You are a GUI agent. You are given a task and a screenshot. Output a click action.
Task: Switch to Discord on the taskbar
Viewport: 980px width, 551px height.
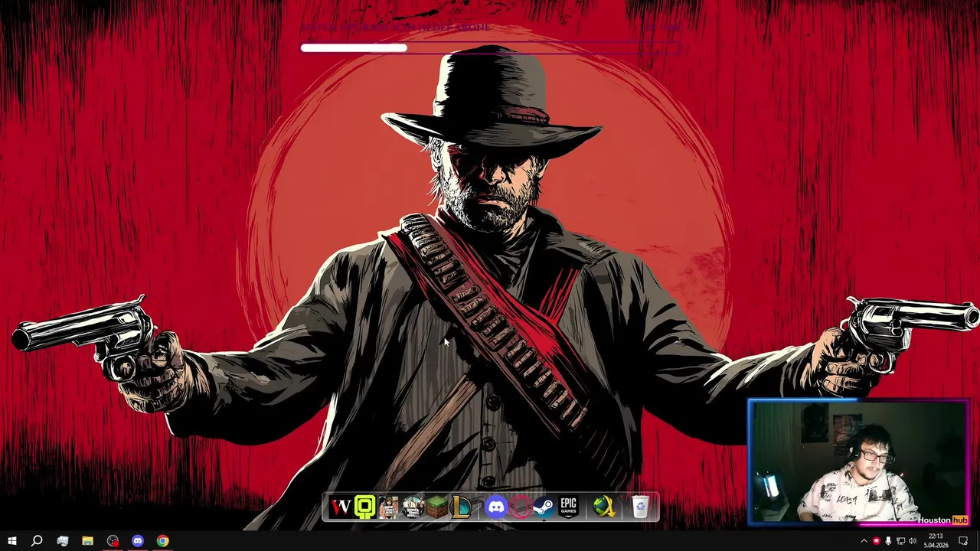pos(138,541)
